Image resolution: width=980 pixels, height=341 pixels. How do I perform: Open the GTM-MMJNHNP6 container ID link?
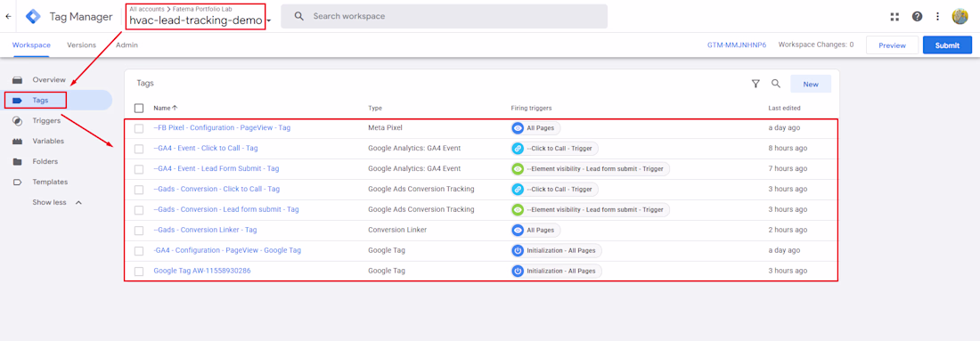click(736, 45)
